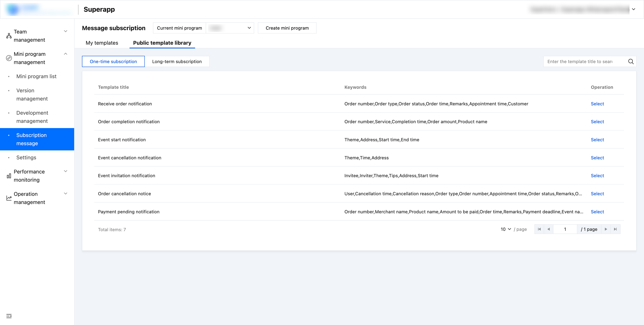
Task: Open the account menu chevron top right
Action: point(634,9)
